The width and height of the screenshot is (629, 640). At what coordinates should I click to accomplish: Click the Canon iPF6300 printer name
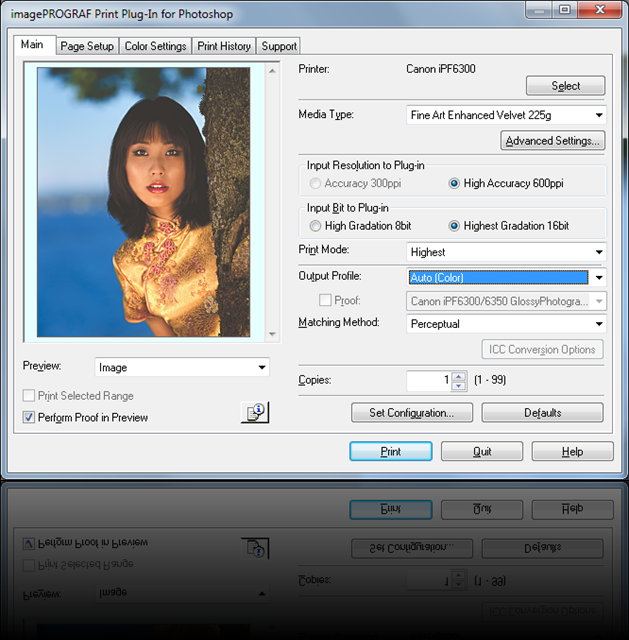tap(440, 69)
